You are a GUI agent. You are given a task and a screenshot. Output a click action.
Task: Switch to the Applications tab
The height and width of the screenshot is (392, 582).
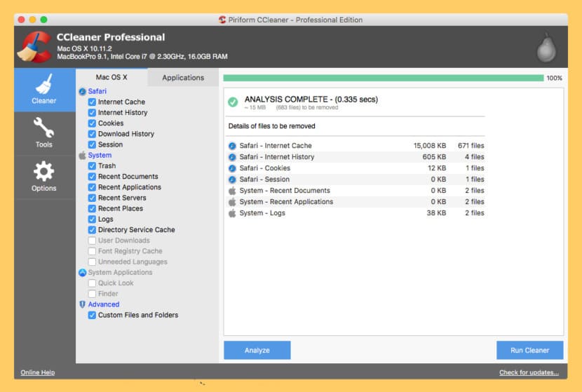pyautogui.click(x=183, y=78)
